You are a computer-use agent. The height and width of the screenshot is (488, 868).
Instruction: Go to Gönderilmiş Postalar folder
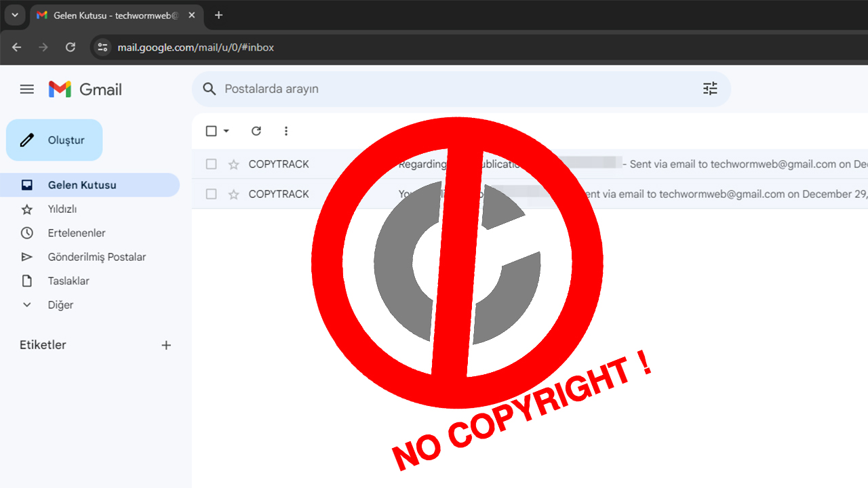[96, 257]
